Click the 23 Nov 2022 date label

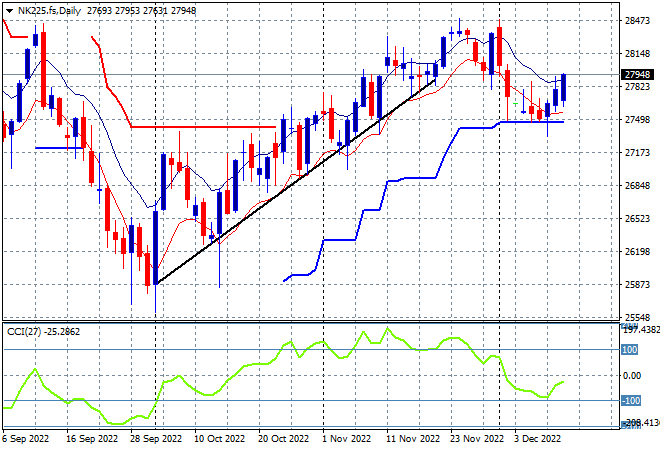pyautogui.click(x=476, y=439)
